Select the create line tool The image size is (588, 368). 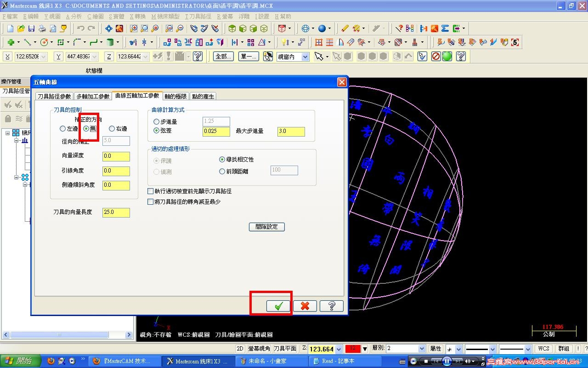[28, 42]
